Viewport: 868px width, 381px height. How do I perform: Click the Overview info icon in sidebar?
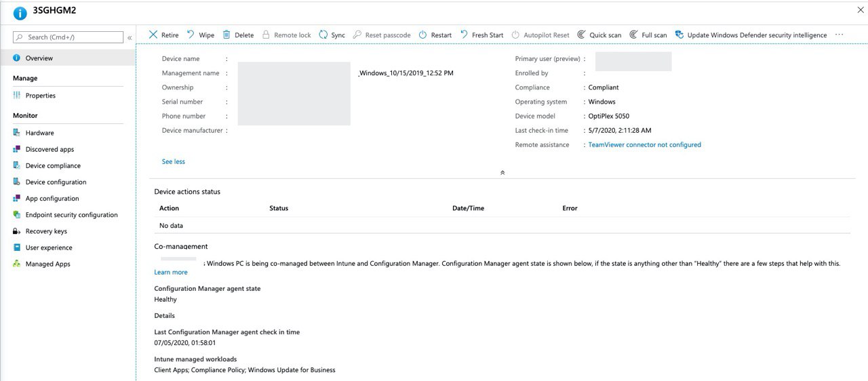17,58
